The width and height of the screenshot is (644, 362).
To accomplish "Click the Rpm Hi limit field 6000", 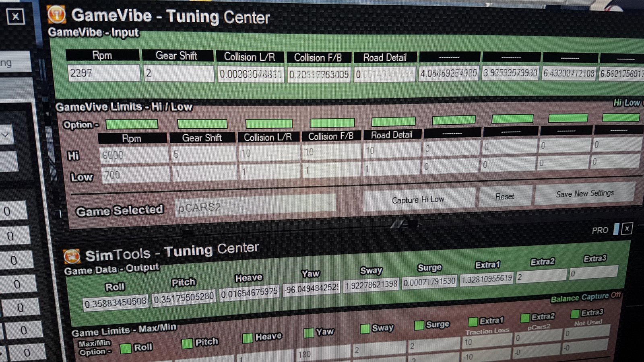I will click(134, 155).
